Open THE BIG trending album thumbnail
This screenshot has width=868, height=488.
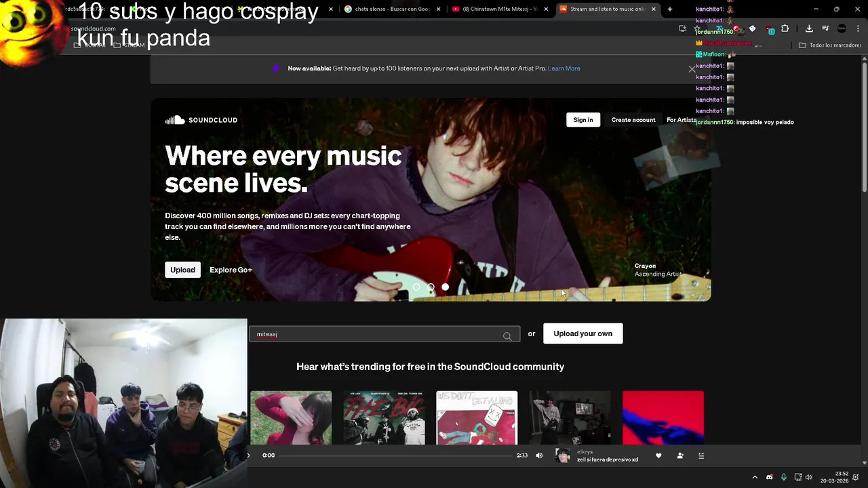(384, 418)
